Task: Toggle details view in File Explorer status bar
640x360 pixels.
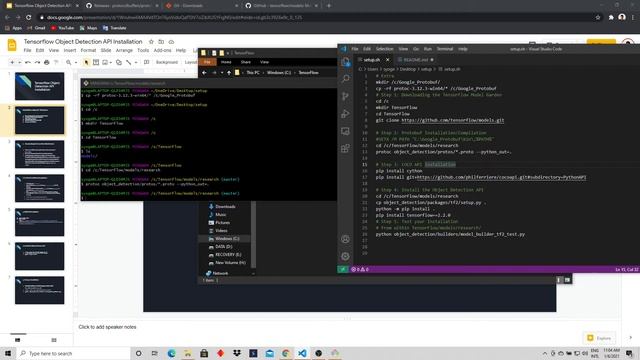Action: (x=559, y=280)
